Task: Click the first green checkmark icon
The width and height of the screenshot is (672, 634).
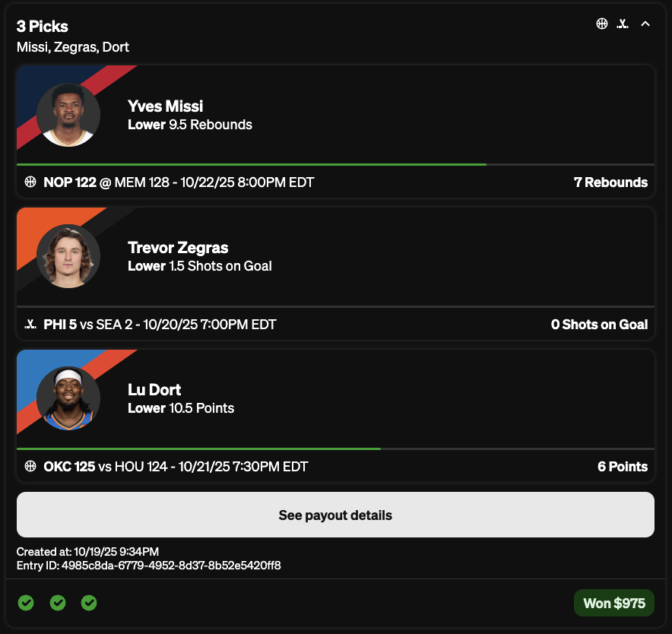Action: pyautogui.click(x=26, y=603)
